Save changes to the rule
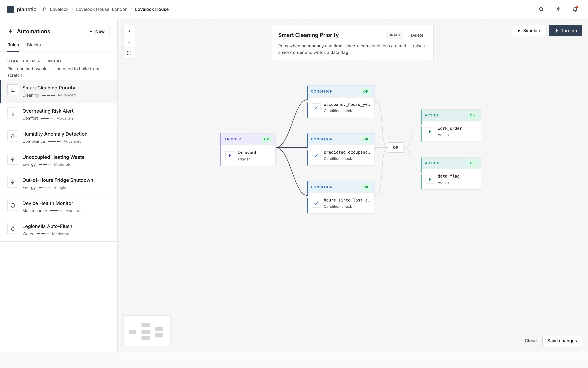The image size is (588, 368). [562, 341]
